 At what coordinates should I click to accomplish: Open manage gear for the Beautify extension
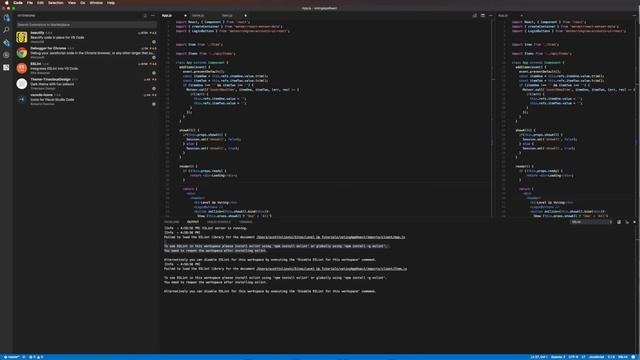point(154,42)
